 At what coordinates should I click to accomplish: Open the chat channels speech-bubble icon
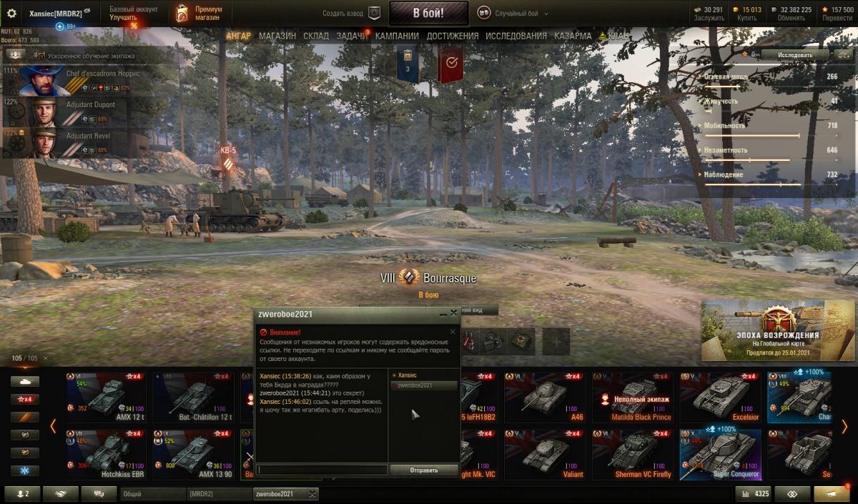[98, 494]
